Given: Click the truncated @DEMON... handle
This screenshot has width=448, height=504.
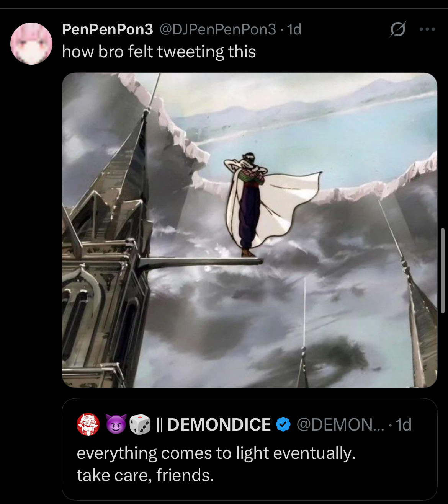Looking at the screenshot, I should tap(340, 424).
